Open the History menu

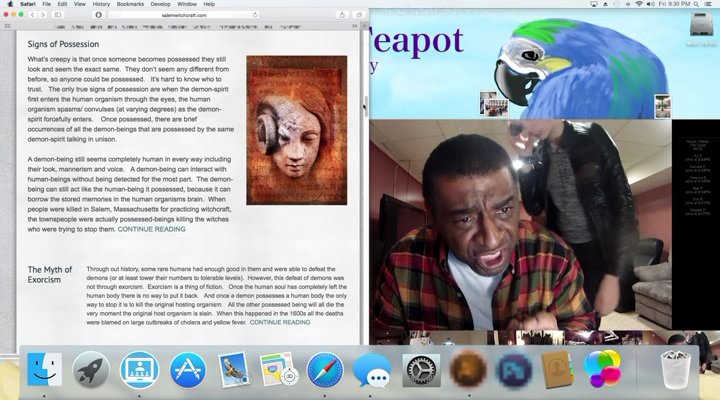pyautogui.click(x=101, y=4)
